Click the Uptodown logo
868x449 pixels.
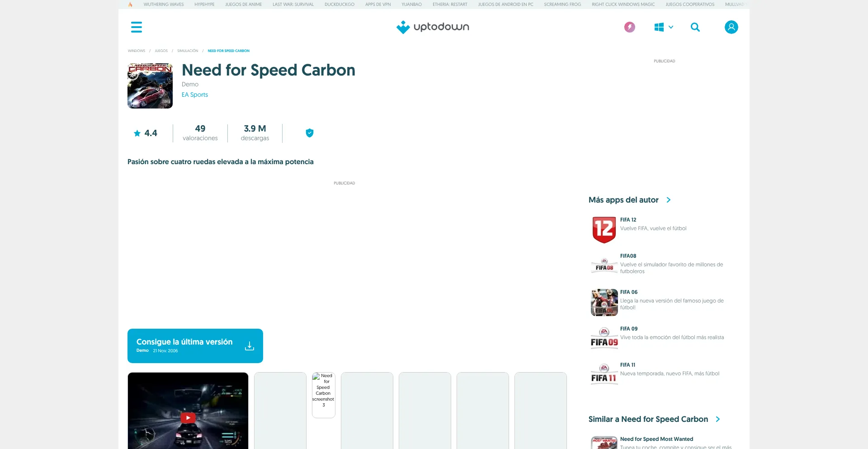433,27
